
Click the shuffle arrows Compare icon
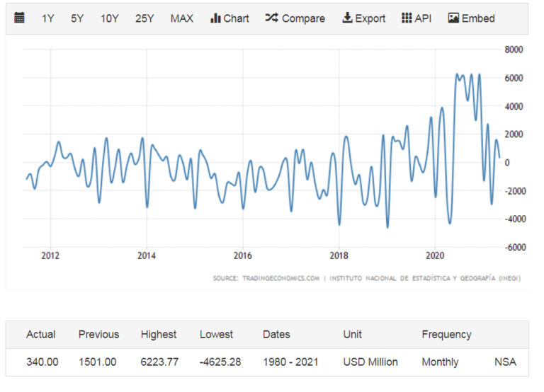[272, 18]
